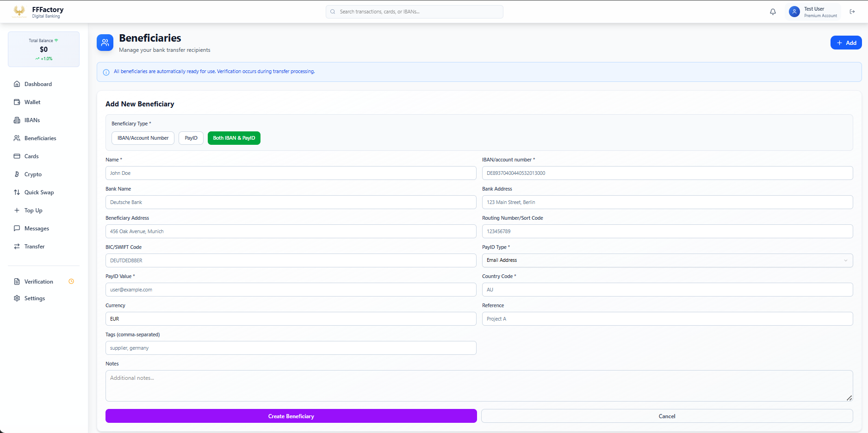Click the FFFactory phoenix logo
The height and width of the screenshot is (433, 868).
point(19,12)
